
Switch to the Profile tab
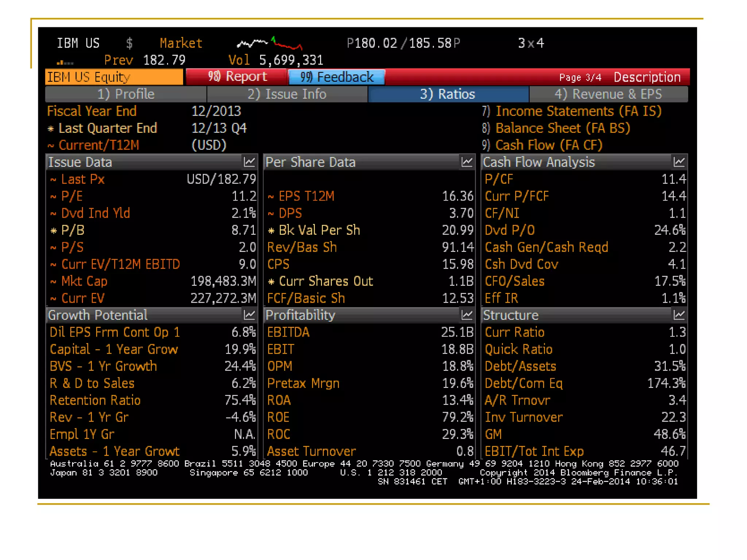point(125,94)
